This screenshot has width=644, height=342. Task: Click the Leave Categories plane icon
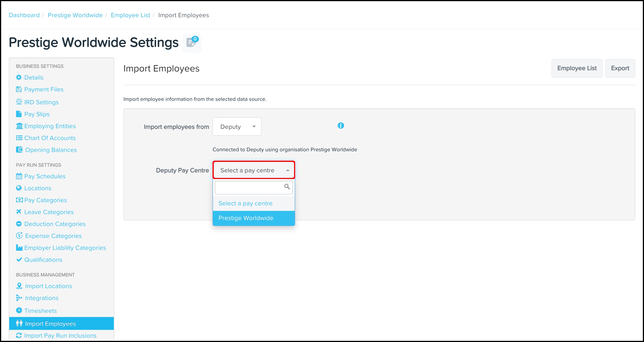(x=19, y=212)
